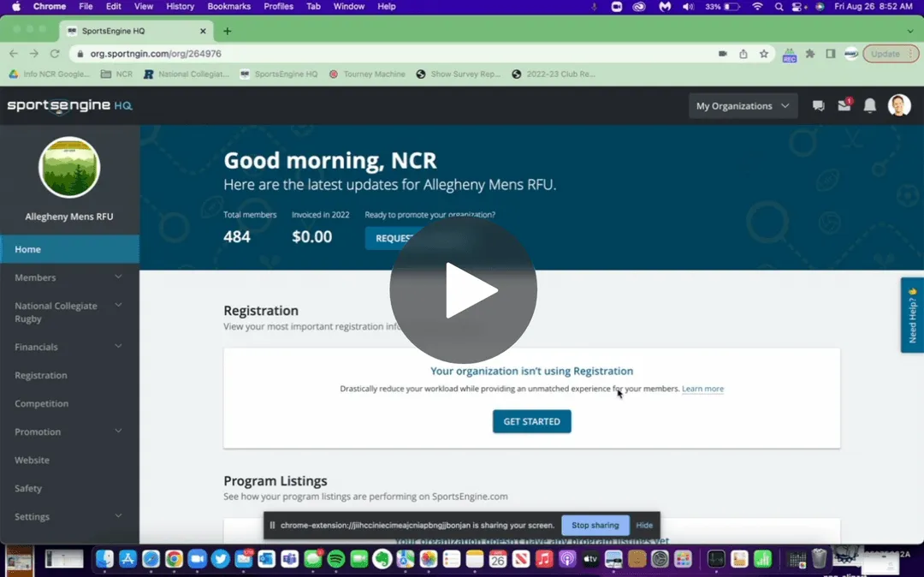The height and width of the screenshot is (577, 924).
Task: Open Spotify from the dock
Action: 336,559
